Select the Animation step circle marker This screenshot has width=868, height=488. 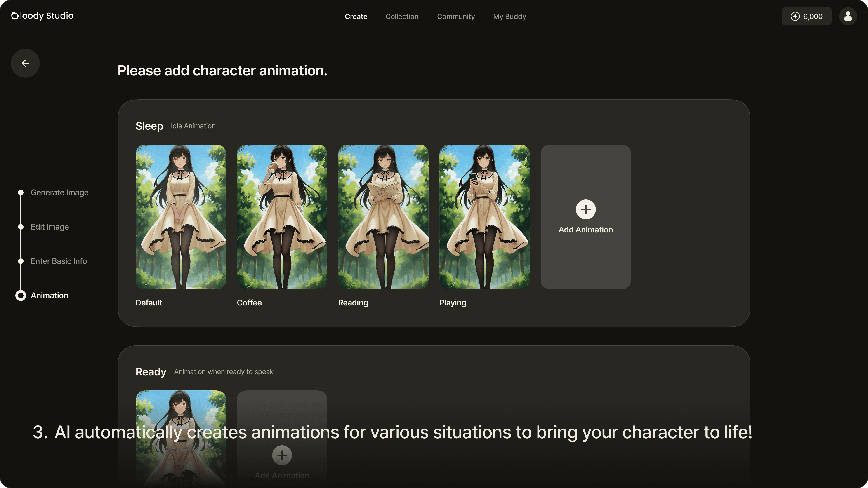pyautogui.click(x=21, y=295)
